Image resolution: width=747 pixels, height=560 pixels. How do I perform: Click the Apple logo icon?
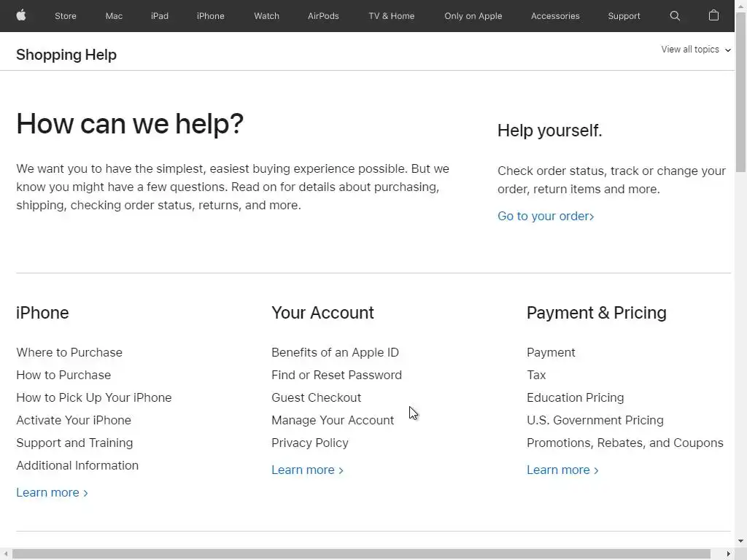pos(21,15)
